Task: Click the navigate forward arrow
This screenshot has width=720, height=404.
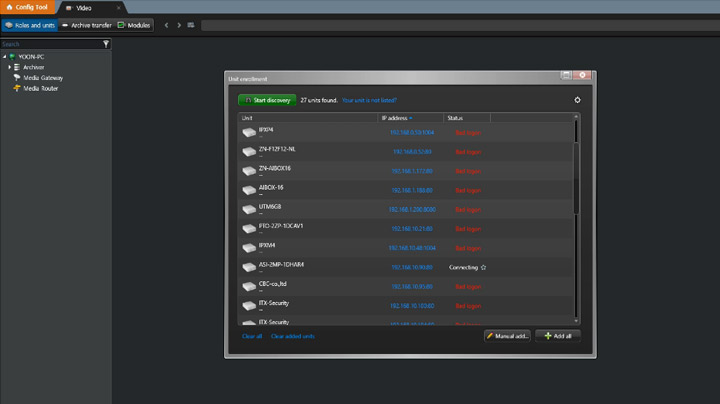Action: (x=178, y=25)
